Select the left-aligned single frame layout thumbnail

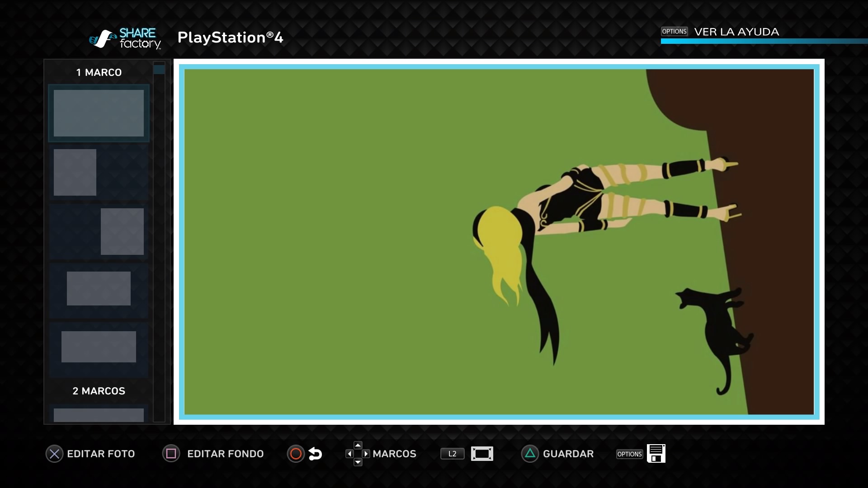tap(99, 172)
